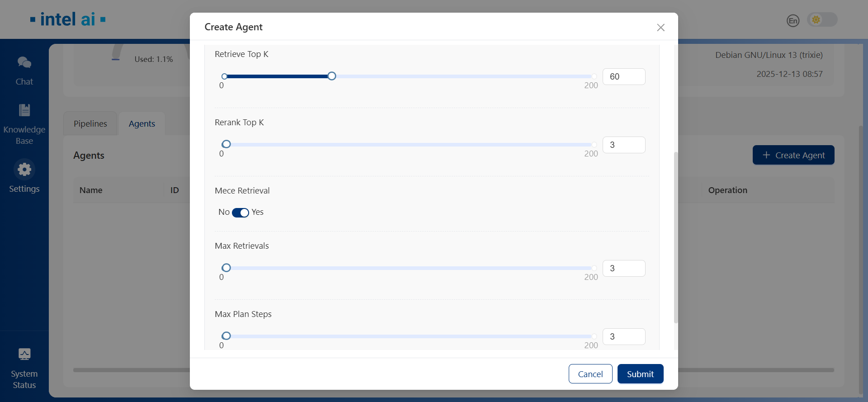868x402 pixels.
Task: Click the intel ai logo
Action: pos(68,19)
